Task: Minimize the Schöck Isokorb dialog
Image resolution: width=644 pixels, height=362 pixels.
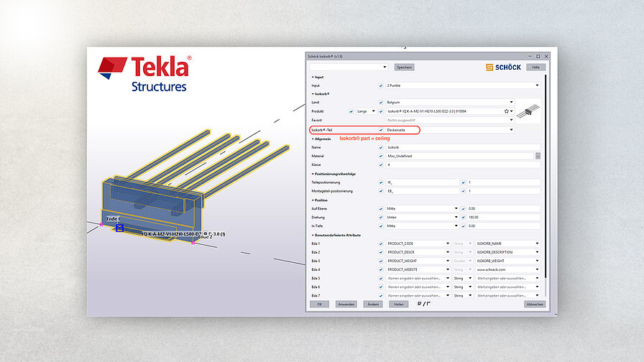Action: (x=530, y=56)
